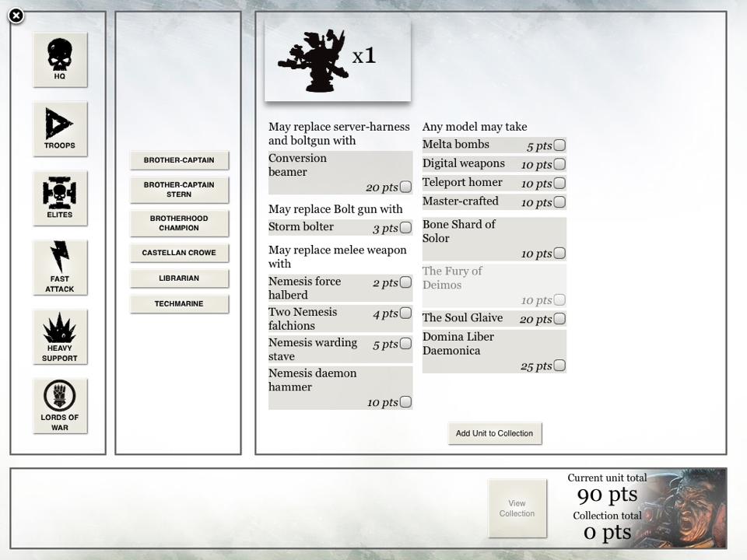Enable Digital weapons checkbox
Image resolution: width=747 pixels, height=560 pixels.
point(559,164)
